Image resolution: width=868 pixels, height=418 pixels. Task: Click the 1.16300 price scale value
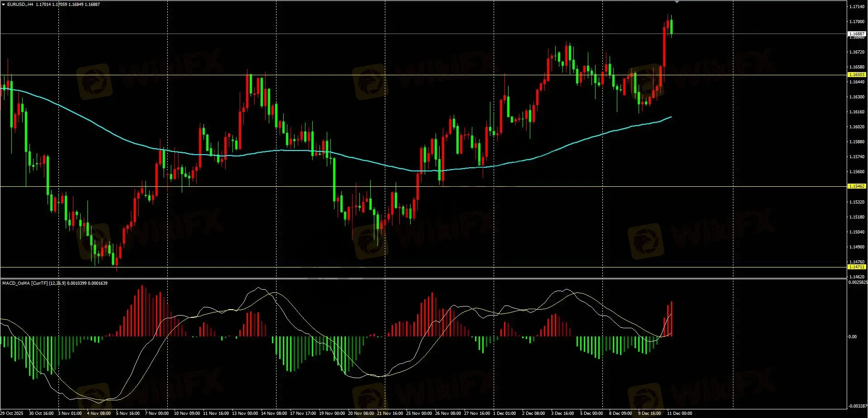click(857, 97)
